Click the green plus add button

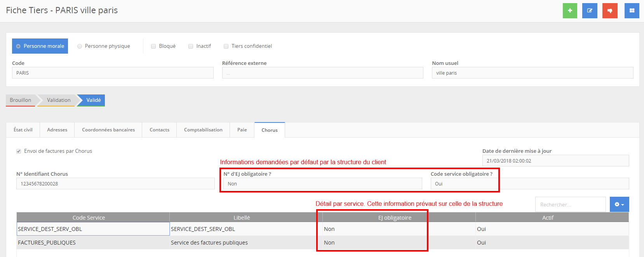click(x=570, y=10)
